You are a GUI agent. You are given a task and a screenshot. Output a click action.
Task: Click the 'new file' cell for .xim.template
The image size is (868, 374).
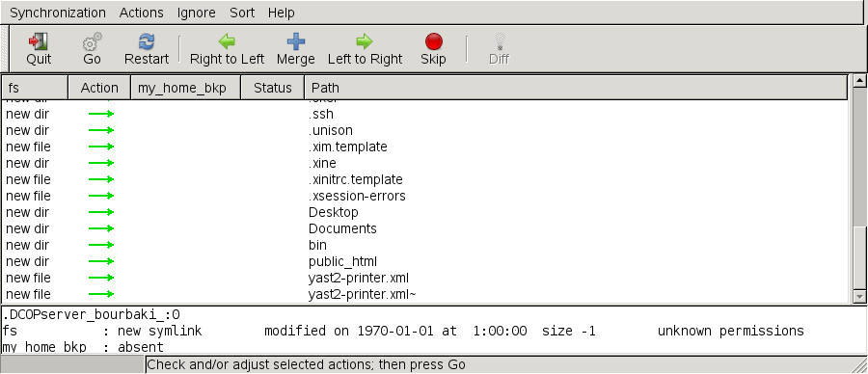coord(28,147)
